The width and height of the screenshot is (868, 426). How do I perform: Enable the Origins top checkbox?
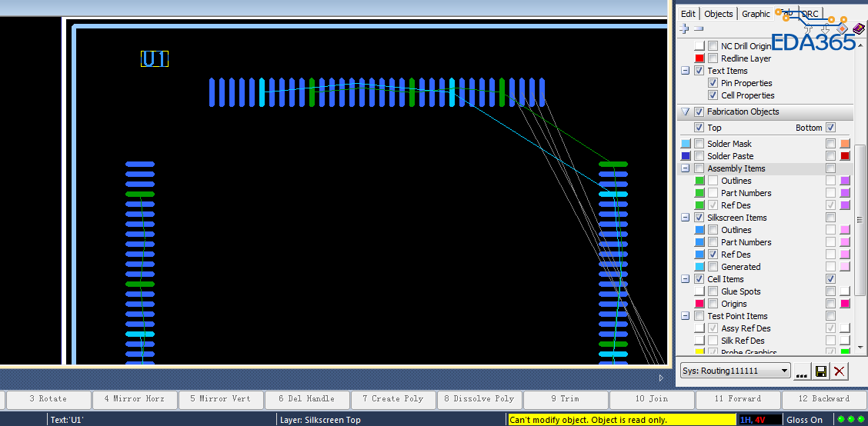click(713, 304)
